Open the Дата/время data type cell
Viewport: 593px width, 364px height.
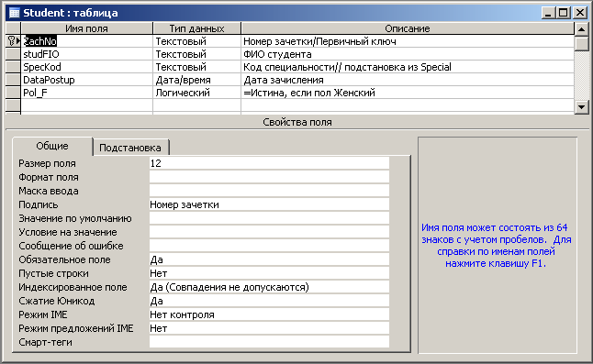197,80
